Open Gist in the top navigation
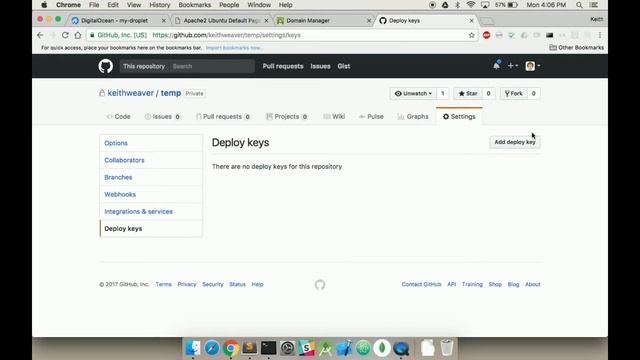 pyautogui.click(x=344, y=66)
